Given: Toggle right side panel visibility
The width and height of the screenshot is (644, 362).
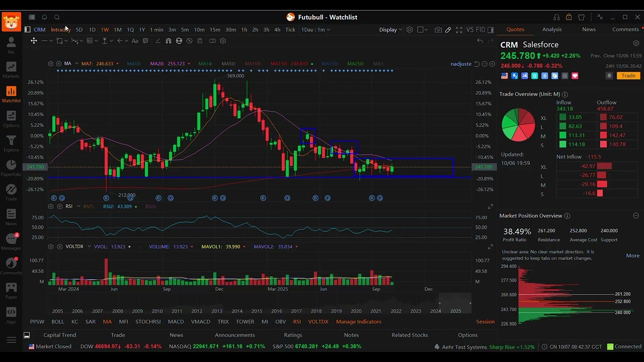Looking at the screenshot, I should [x=491, y=30].
